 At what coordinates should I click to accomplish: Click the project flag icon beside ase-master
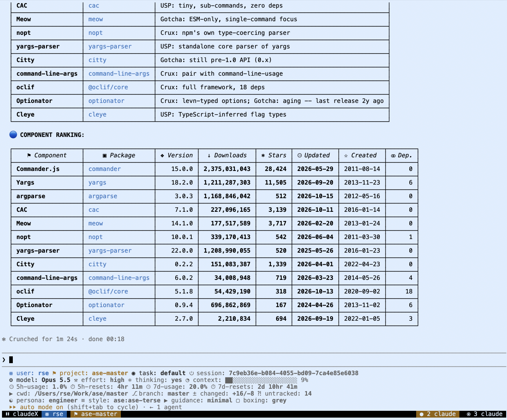coord(54,373)
